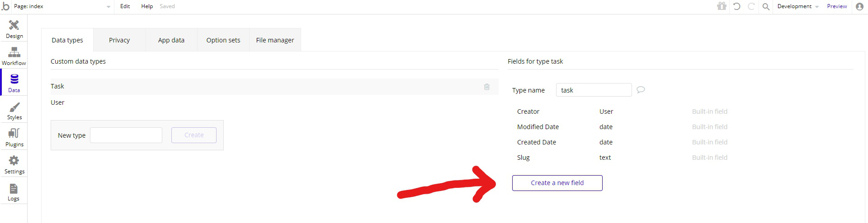
Task: Open the Logs section
Action: (14, 192)
